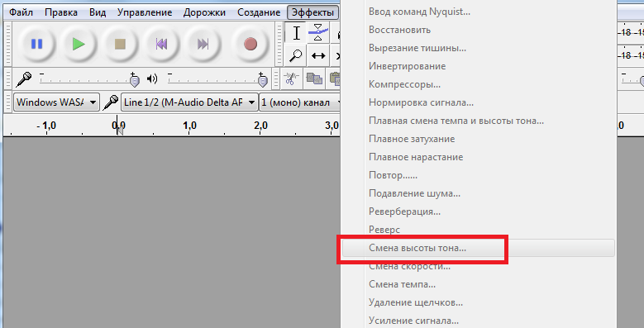The width and height of the screenshot is (644, 328).
Task: Skip to start of the track
Action: [x=161, y=44]
